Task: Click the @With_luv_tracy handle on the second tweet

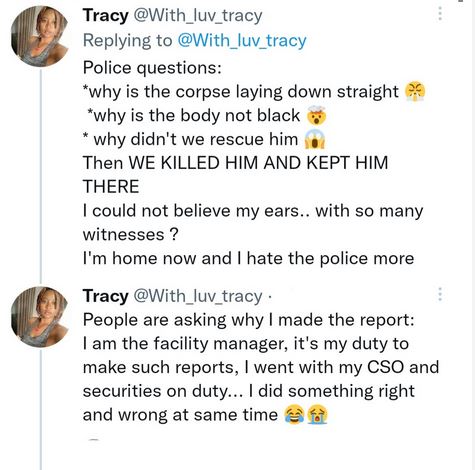Action: (x=198, y=296)
